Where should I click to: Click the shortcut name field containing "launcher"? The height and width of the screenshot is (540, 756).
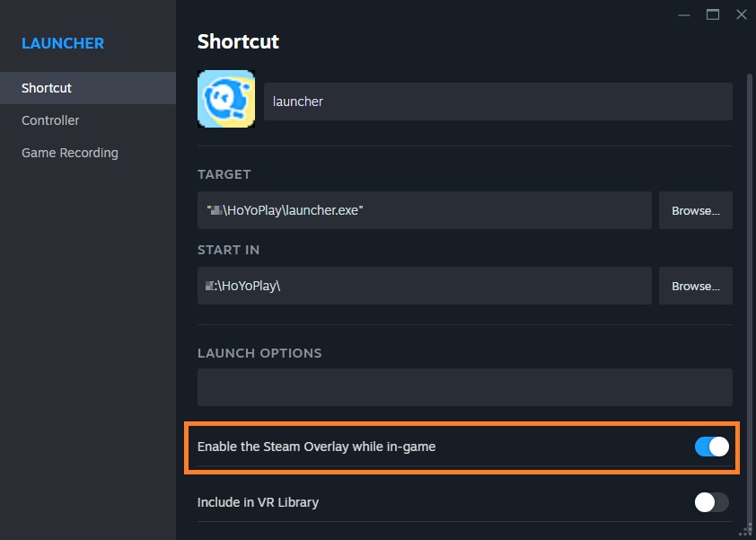(x=497, y=102)
